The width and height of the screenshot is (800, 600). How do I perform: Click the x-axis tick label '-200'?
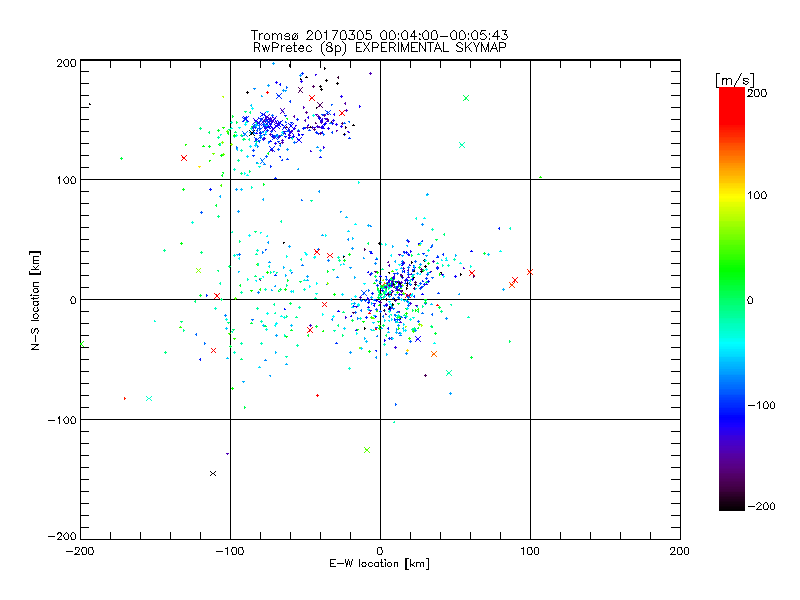(x=80, y=551)
